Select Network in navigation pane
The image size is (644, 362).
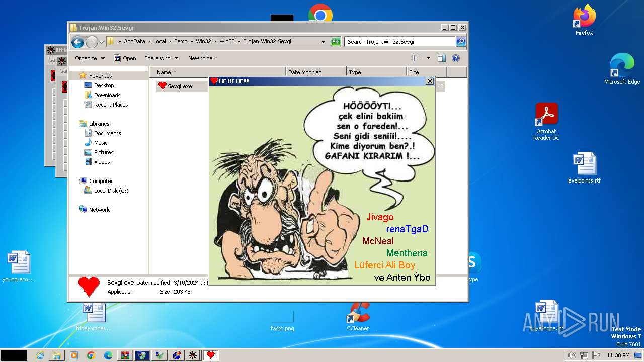coord(99,210)
